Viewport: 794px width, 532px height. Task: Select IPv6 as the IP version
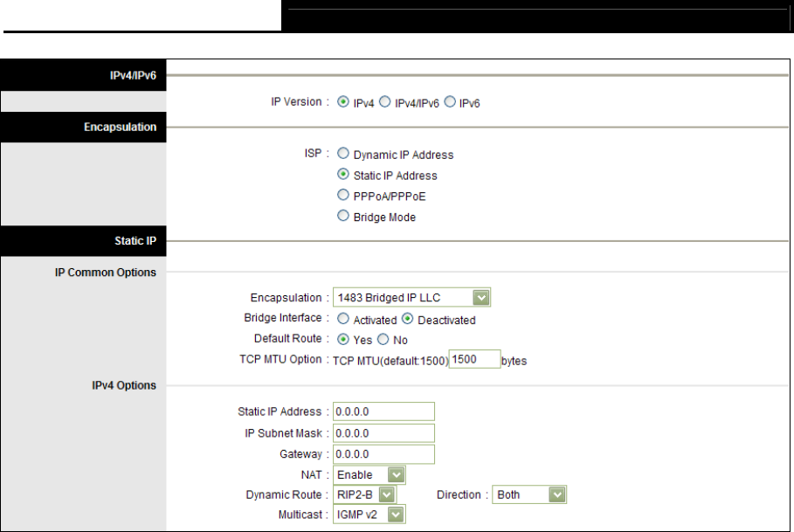click(450, 101)
